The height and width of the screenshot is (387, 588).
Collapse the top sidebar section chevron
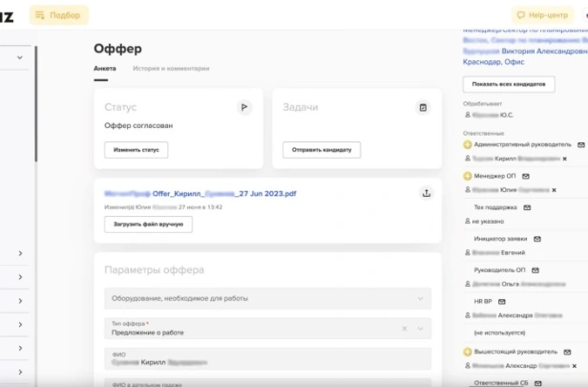(20, 57)
